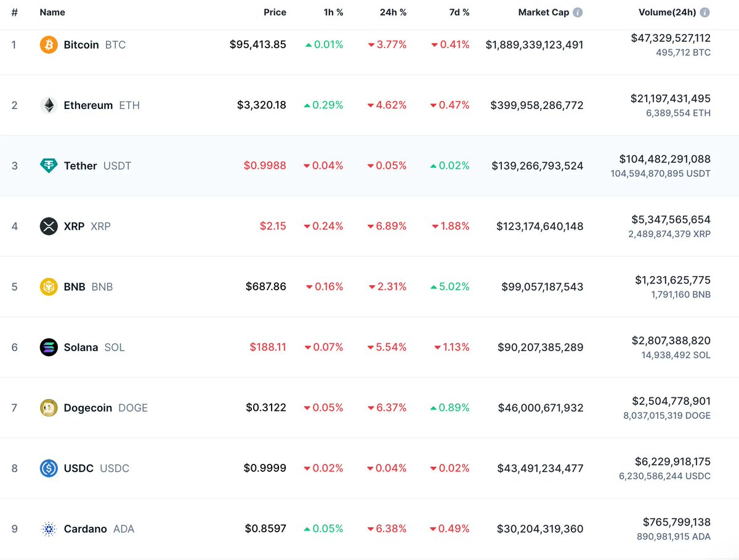The width and height of the screenshot is (739, 560).
Task: Click Bitcoin 24h change 3.77%
Action: coord(387,45)
